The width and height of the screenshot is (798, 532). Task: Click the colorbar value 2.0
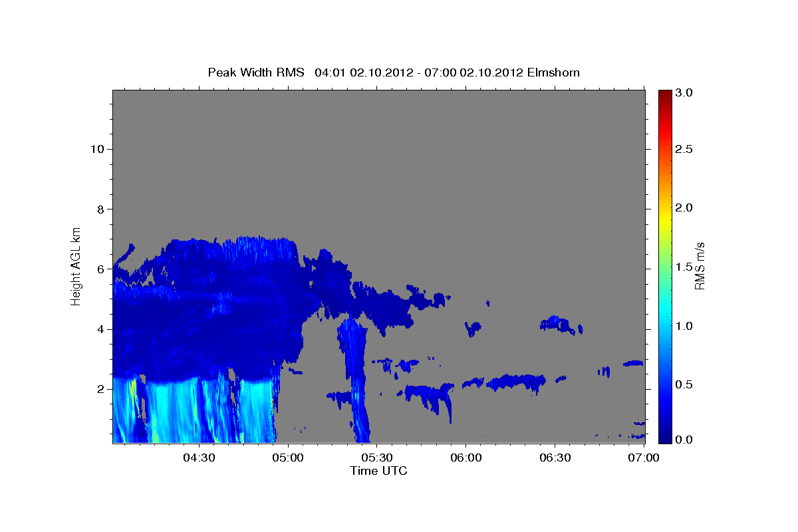click(x=685, y=207)
